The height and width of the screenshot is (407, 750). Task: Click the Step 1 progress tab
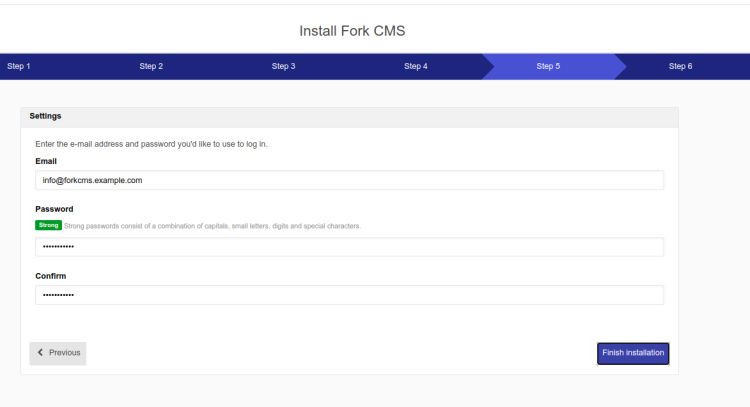(x=19, y=66)
